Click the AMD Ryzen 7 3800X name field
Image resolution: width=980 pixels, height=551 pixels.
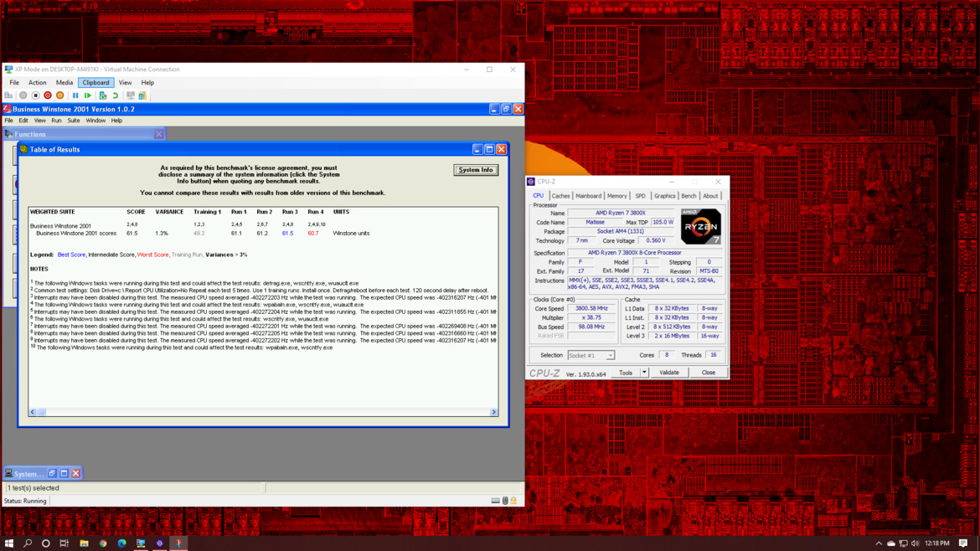click(620, 213)
